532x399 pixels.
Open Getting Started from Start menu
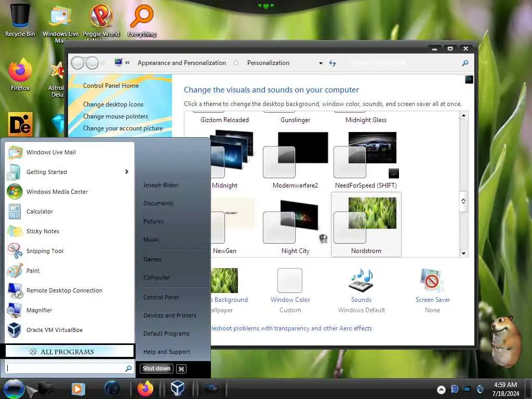coord(70,172)
